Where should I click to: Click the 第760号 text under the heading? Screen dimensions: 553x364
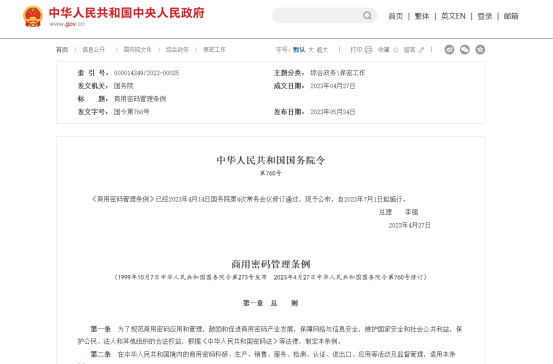tap(271, 173)
